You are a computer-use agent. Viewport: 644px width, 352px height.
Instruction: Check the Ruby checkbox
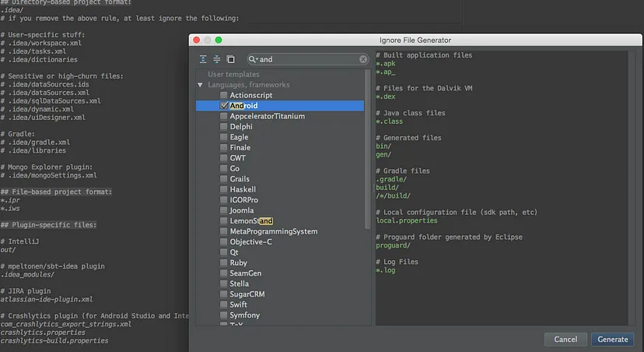click(x=223, y=262)
